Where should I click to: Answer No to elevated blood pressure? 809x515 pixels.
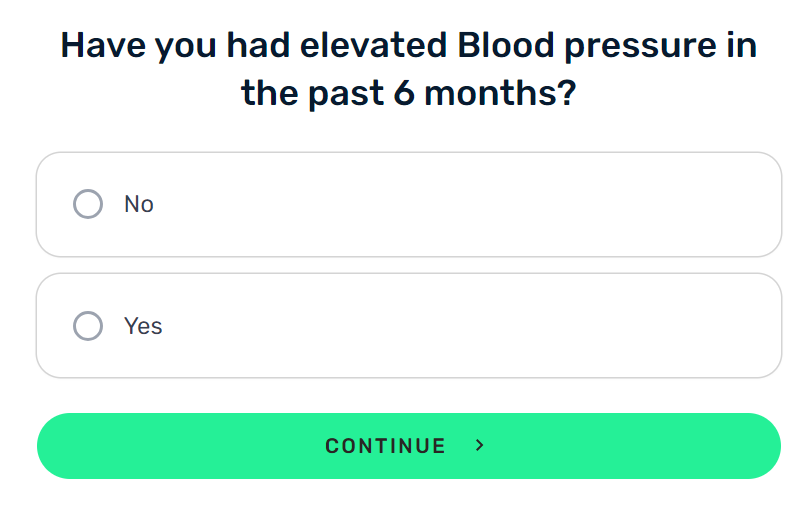coord(409,204)
